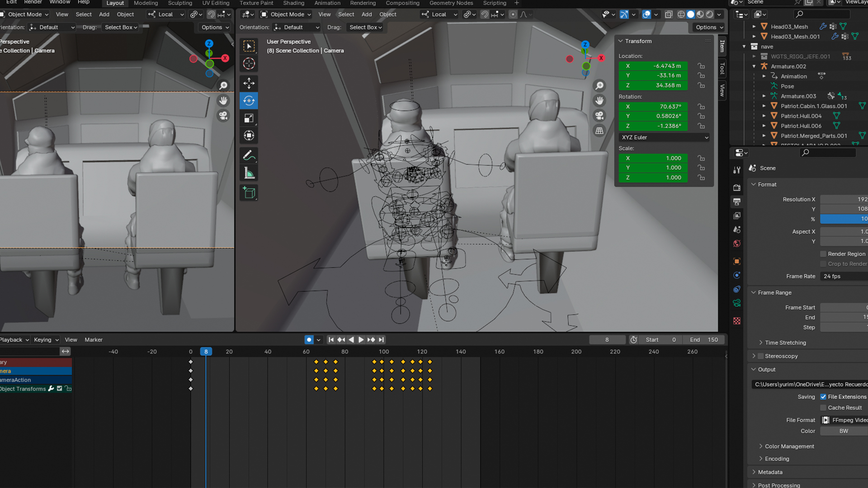Collapse the nave collection in outliner
This screenshot has width=868, height=488.
coord(744,47)
